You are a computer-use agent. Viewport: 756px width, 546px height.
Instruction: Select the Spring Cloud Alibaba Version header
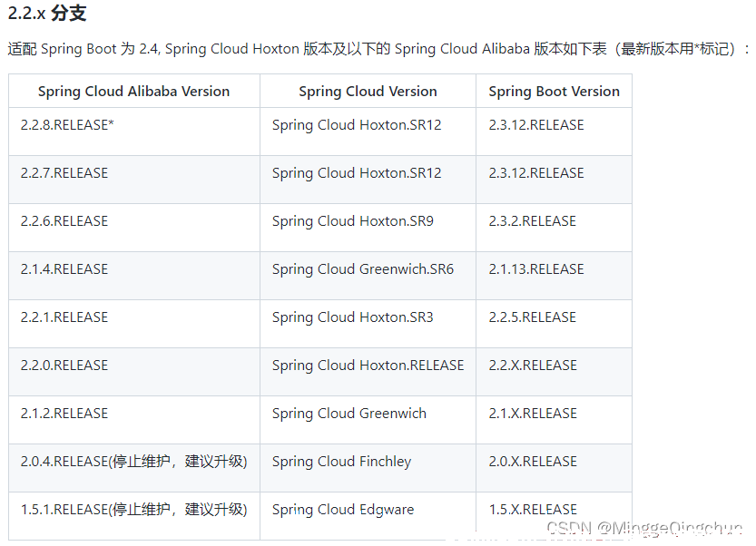coord(133,92)
